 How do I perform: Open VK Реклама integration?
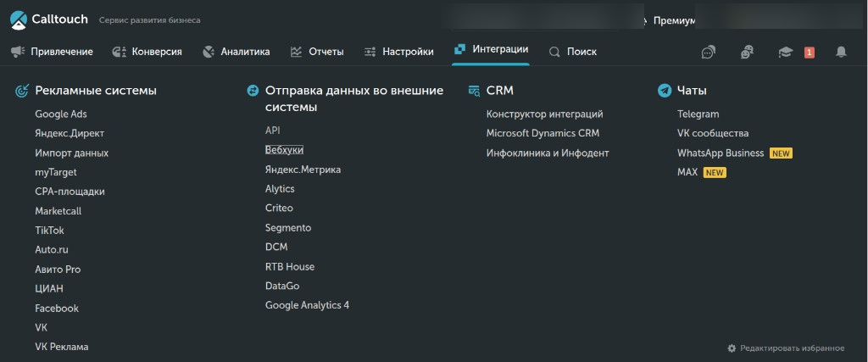(x=61, y=347)
